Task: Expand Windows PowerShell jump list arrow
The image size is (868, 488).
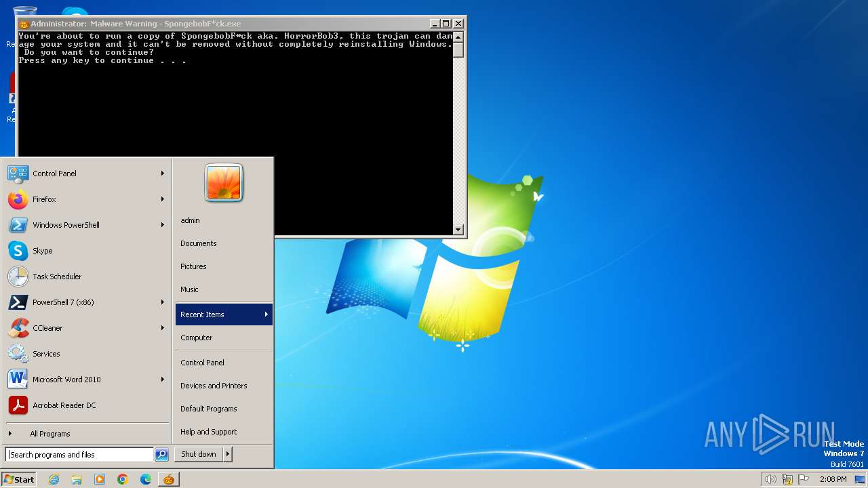Action: pos(163,225)
